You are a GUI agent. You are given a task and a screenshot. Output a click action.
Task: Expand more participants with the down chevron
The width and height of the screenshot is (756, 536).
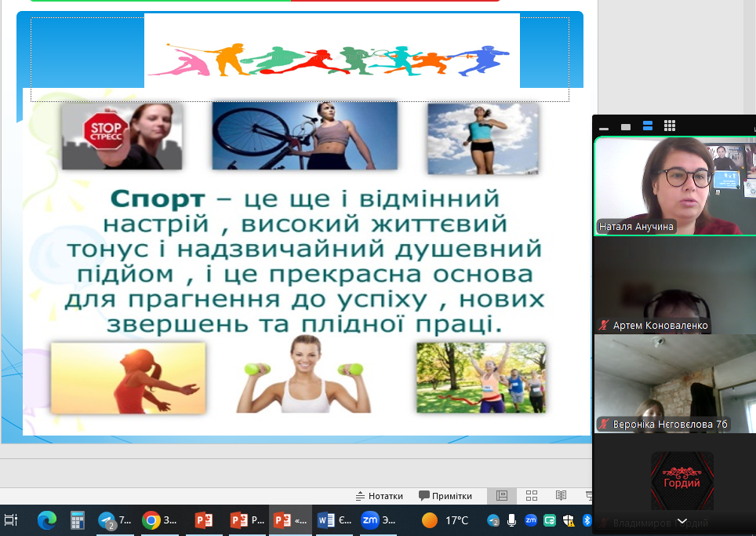681,522
